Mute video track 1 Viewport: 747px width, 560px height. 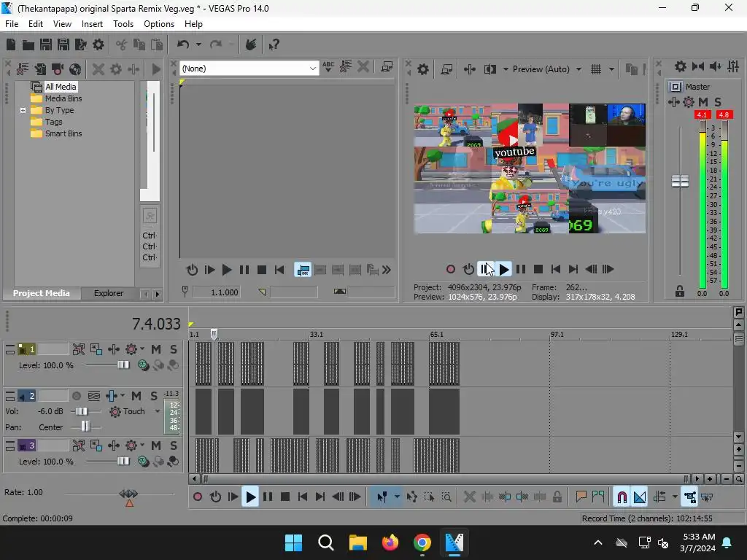(x=156, y=349)
